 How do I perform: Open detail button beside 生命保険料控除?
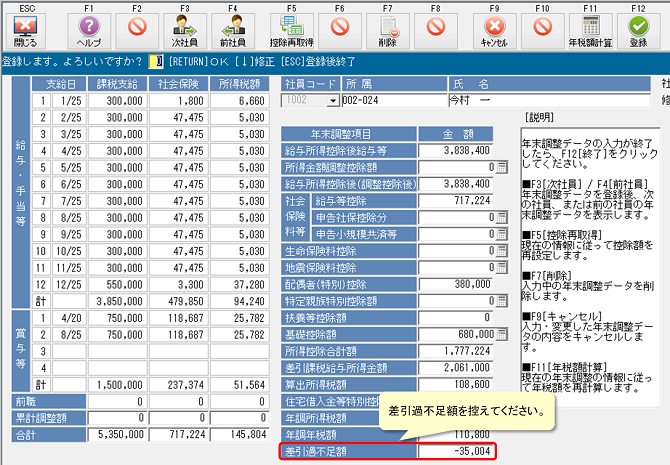click(x=503, y=248)
